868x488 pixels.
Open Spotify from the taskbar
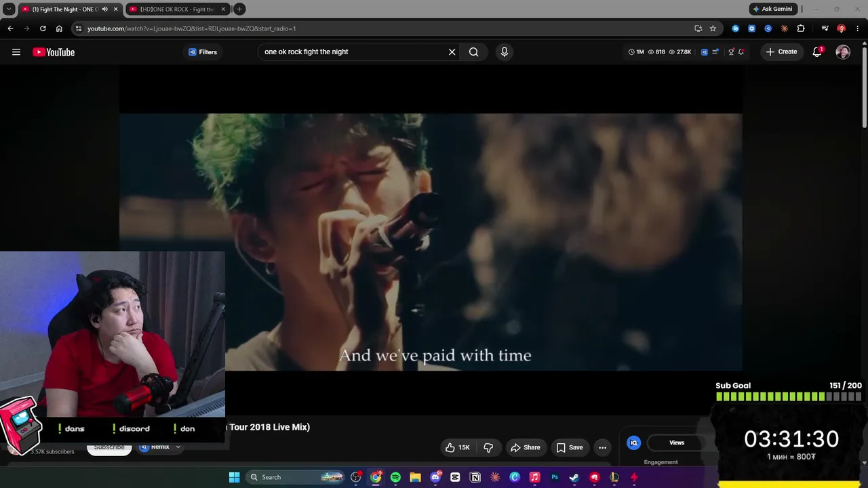[x=395, y=477]
